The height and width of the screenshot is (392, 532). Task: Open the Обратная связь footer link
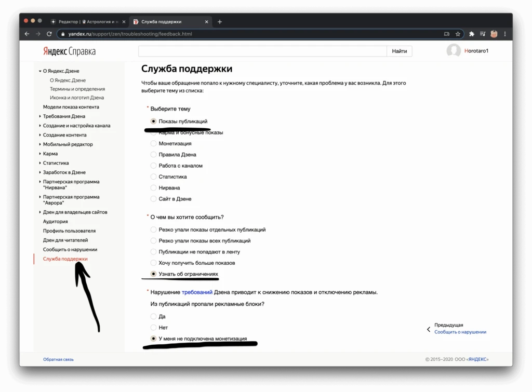tap(58, 359)
